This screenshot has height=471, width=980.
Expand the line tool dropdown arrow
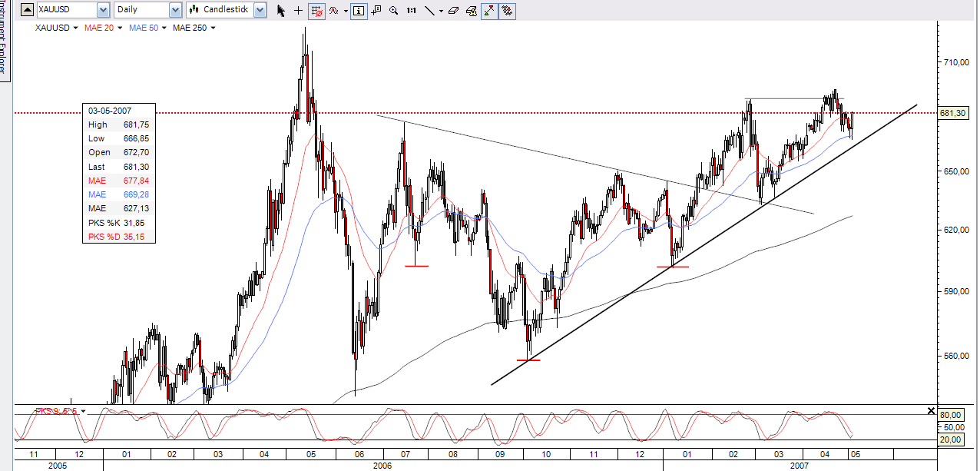click(x=442, y=11)
